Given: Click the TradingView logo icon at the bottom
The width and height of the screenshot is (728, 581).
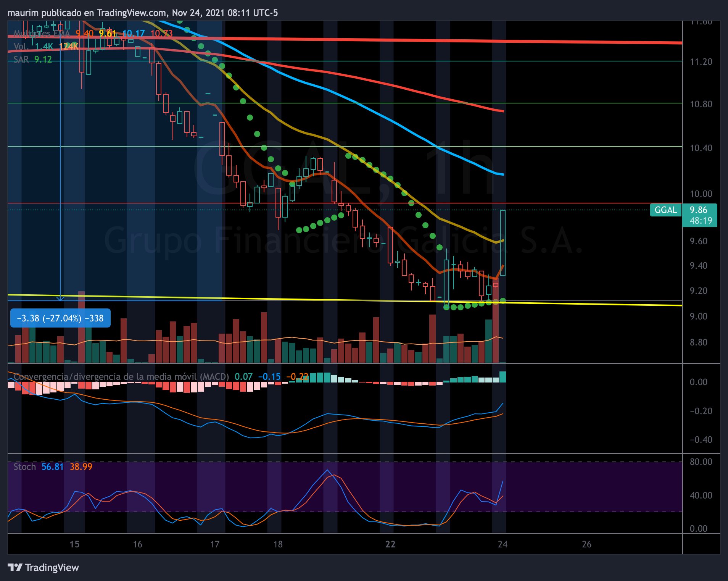Looking at the screenshot, I should point(15,567).
